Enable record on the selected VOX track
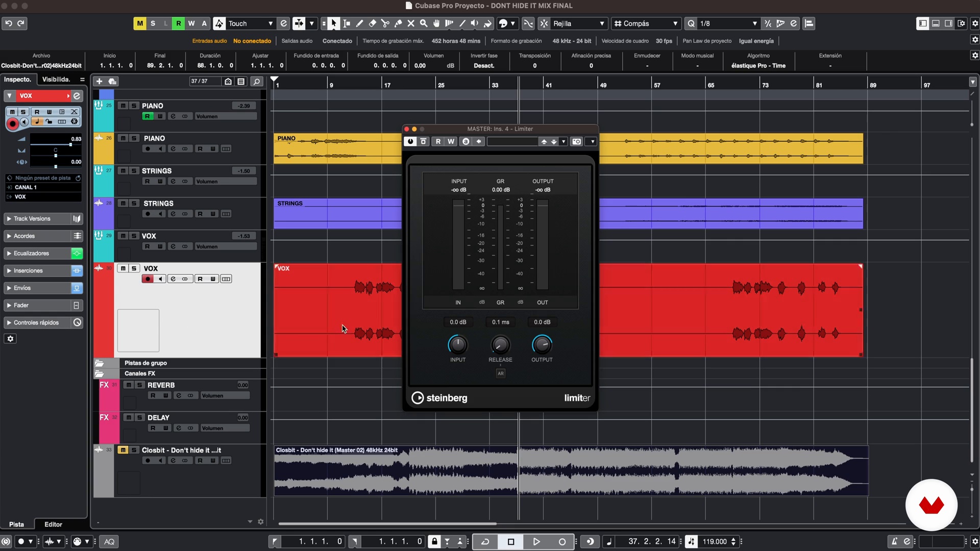This screenshot has width=980, height=551. tap(148, 279)
